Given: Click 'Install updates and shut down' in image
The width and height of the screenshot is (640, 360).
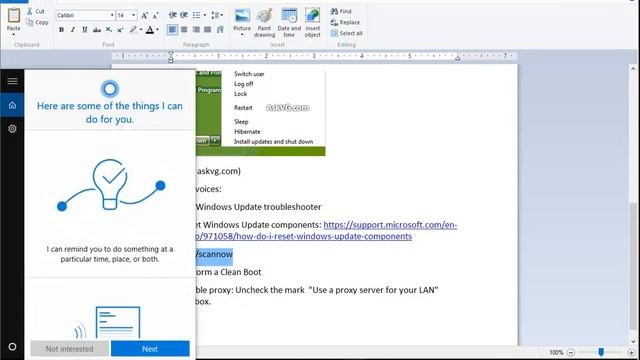Looking at the screenshot, I should click(273, 142).
